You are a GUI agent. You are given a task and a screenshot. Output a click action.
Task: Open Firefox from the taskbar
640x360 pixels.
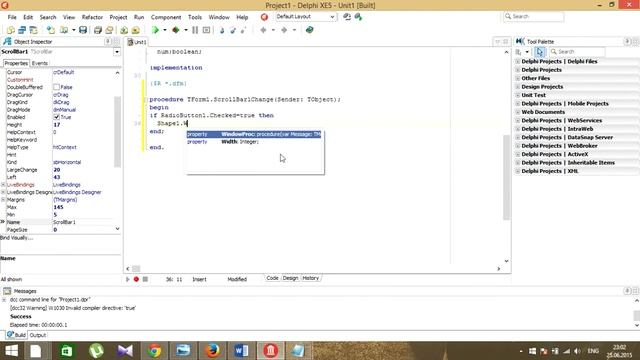(212, 350)
